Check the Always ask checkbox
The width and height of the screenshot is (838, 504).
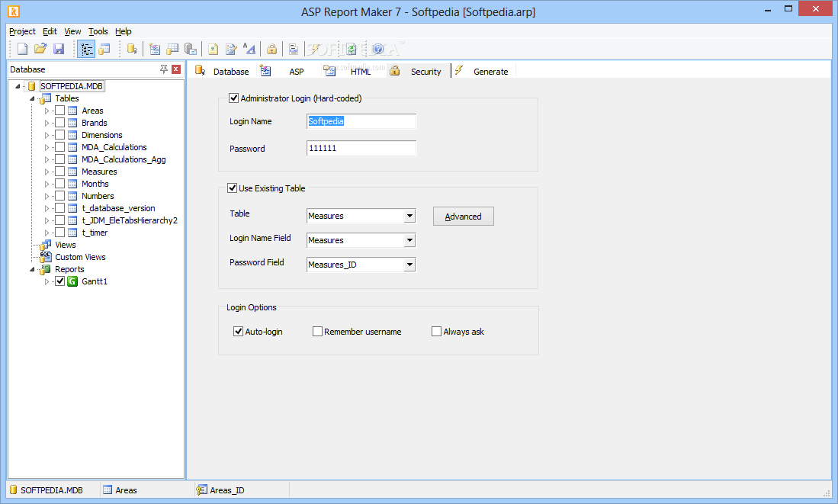pyautogui.click(x=437, y=332)
